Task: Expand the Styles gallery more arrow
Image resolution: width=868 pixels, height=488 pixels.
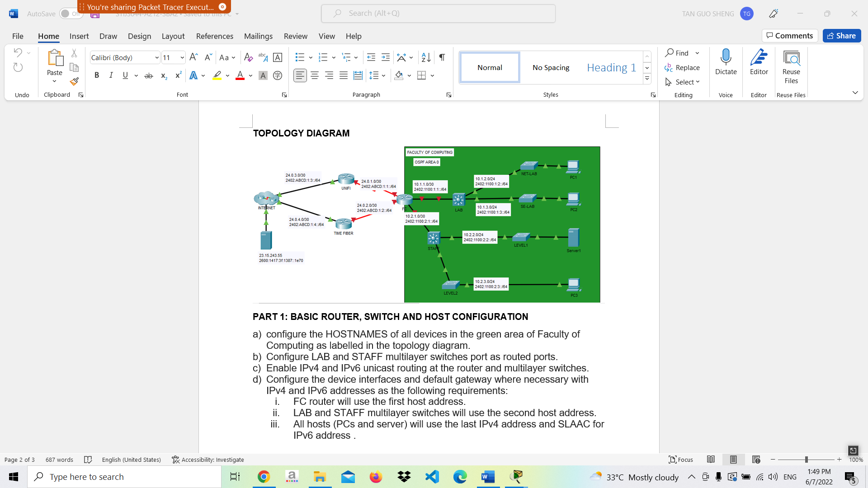Action: 647,79
